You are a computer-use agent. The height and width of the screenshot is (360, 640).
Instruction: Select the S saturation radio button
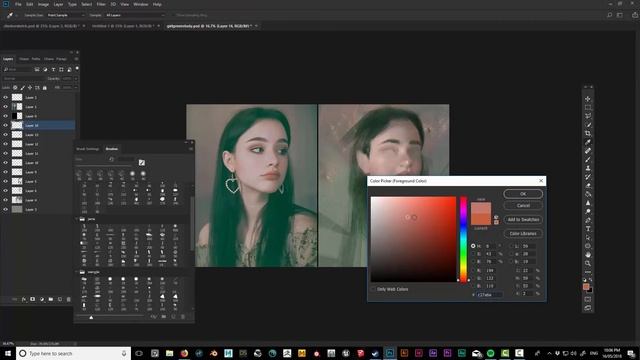[473, 254]
